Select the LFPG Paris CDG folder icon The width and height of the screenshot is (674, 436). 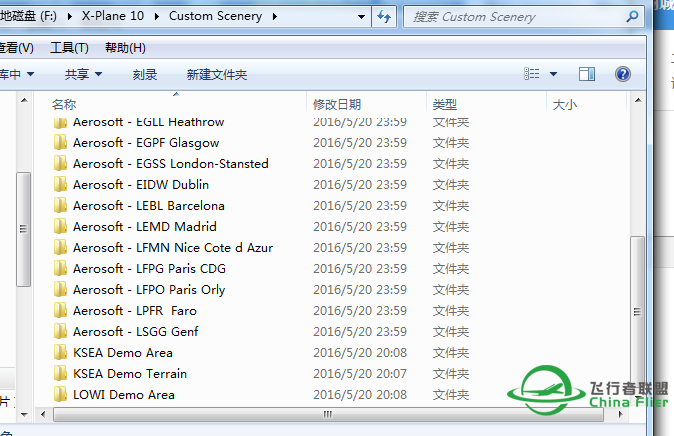click(x=60, y=269)
